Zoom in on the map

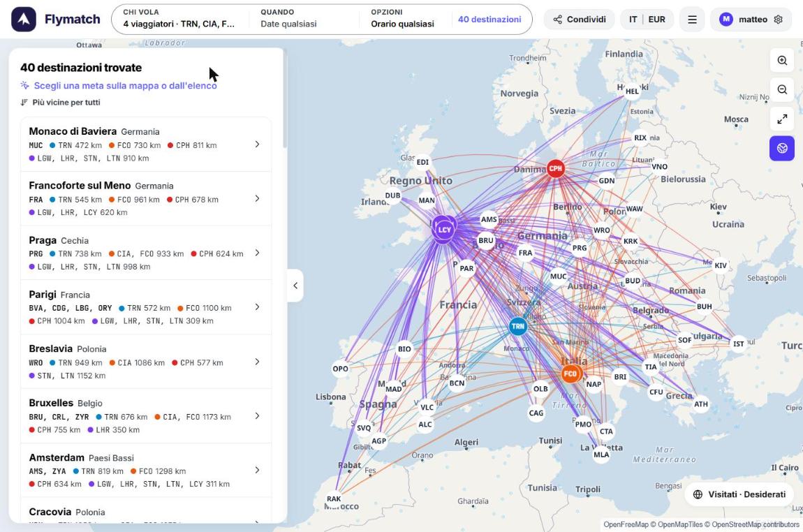click(782, 61)
